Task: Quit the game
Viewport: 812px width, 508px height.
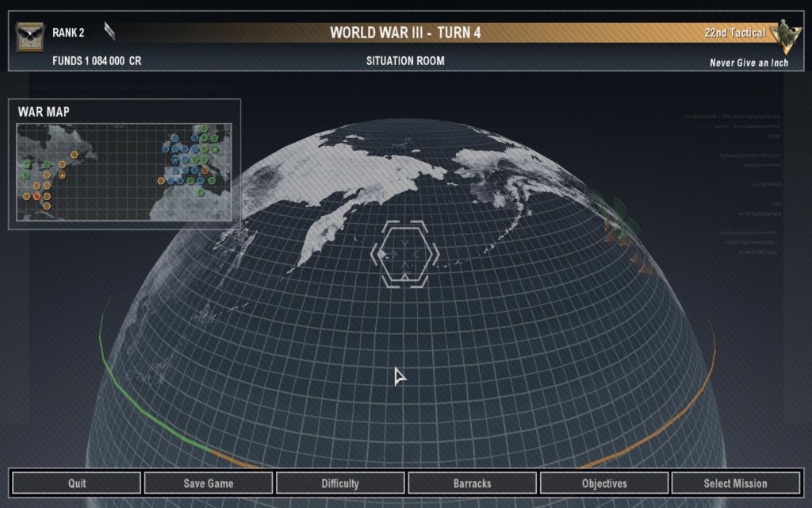Action: pos(77,483)
